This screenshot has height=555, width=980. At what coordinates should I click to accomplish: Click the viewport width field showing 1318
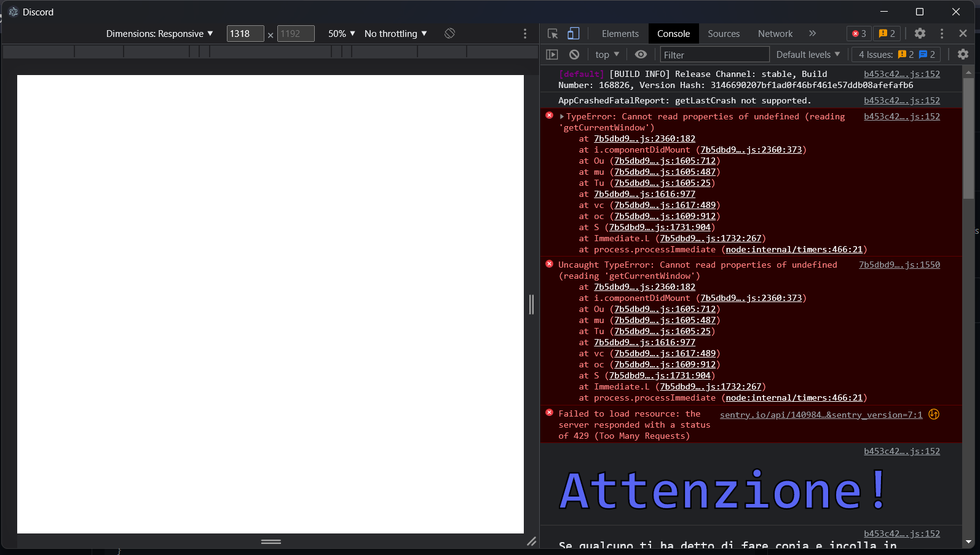(245, 34)
